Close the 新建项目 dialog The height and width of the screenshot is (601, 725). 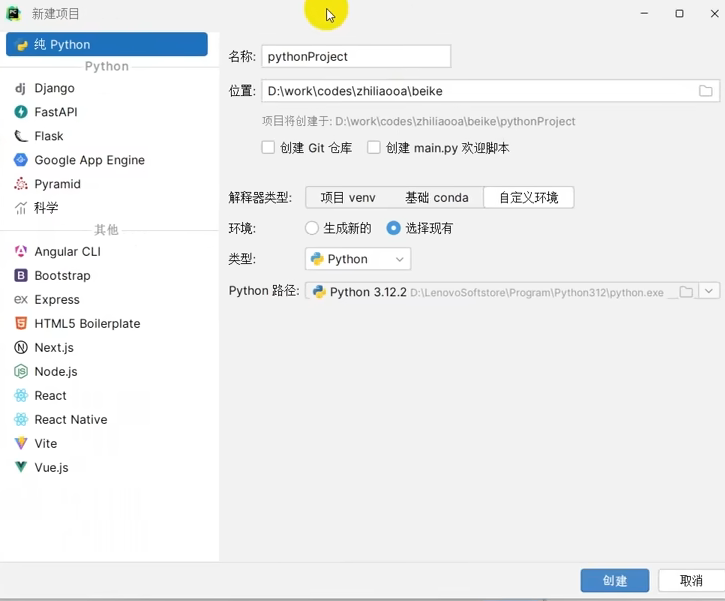(x=714, y=13)
